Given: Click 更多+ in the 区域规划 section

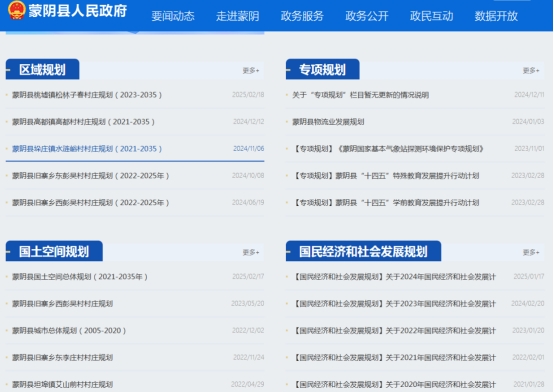Looking at the screenshot, I should tap(251, 70).
